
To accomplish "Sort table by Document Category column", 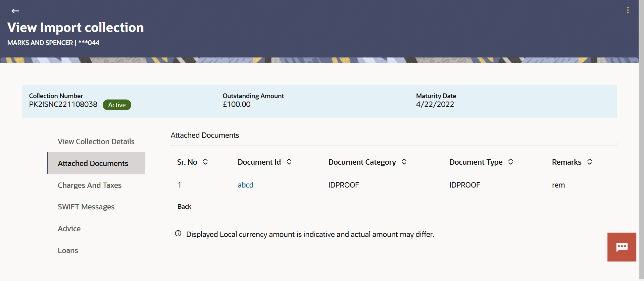I will [404, 162].
